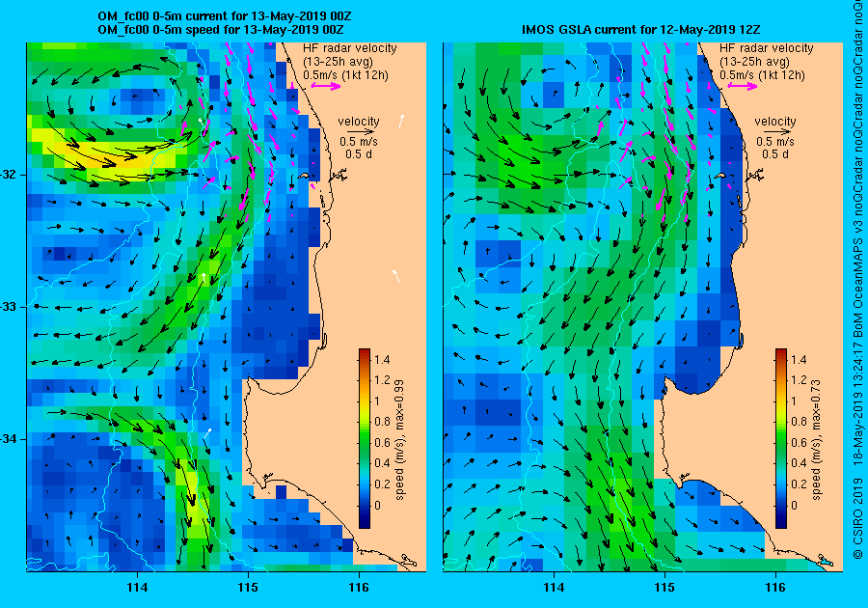Click "0.5 d" text in right map legend
The height and width of the screenshot is (608, 868).
[x=775, y=154]
